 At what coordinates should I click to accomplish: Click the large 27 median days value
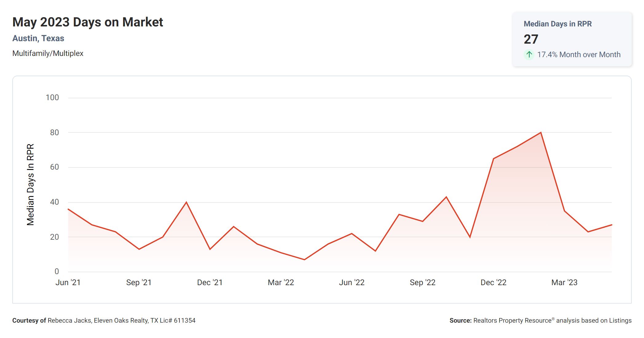pyautogui.click(x=531, y=39)
